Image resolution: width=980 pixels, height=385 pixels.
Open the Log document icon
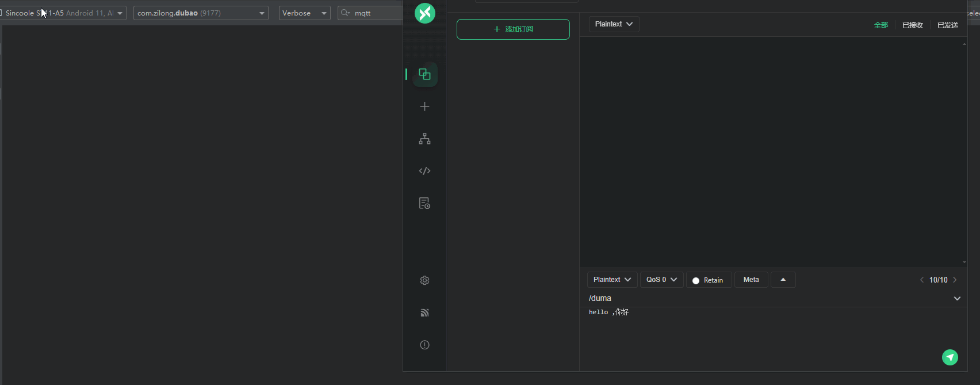[425, 203]
